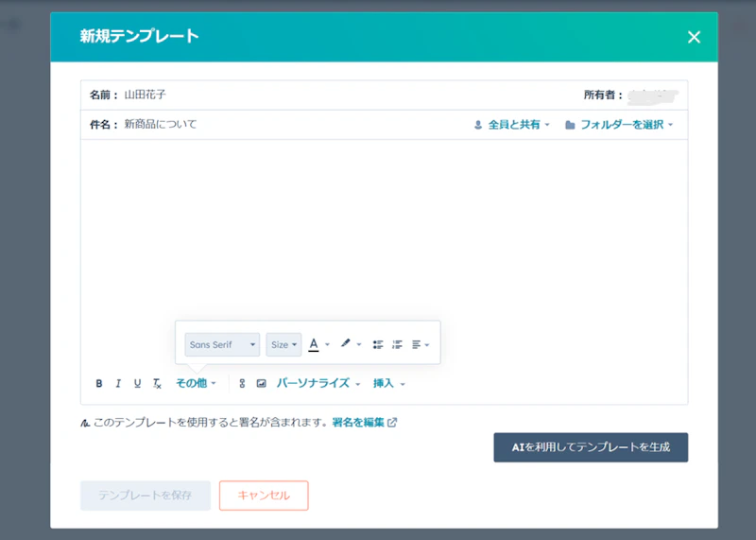This screenshot has width=756, height=540.
Task: Open フォルダーを選択 dropdown
Action: (x=619, y=125)
